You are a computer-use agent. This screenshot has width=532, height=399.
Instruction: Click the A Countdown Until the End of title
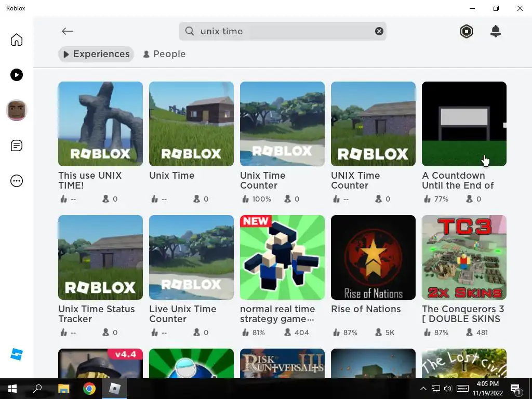point(458,180)
